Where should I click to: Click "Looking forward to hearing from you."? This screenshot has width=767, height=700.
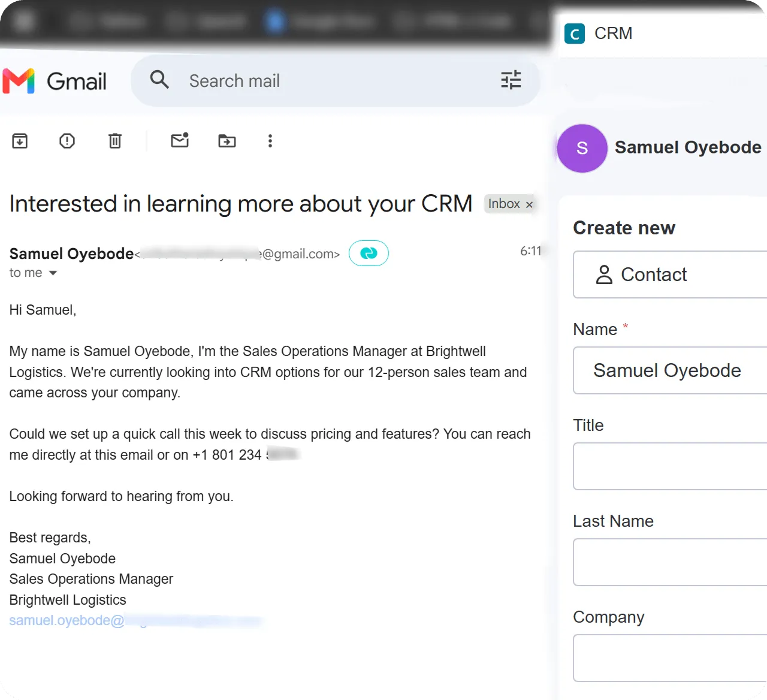(122, 496)
